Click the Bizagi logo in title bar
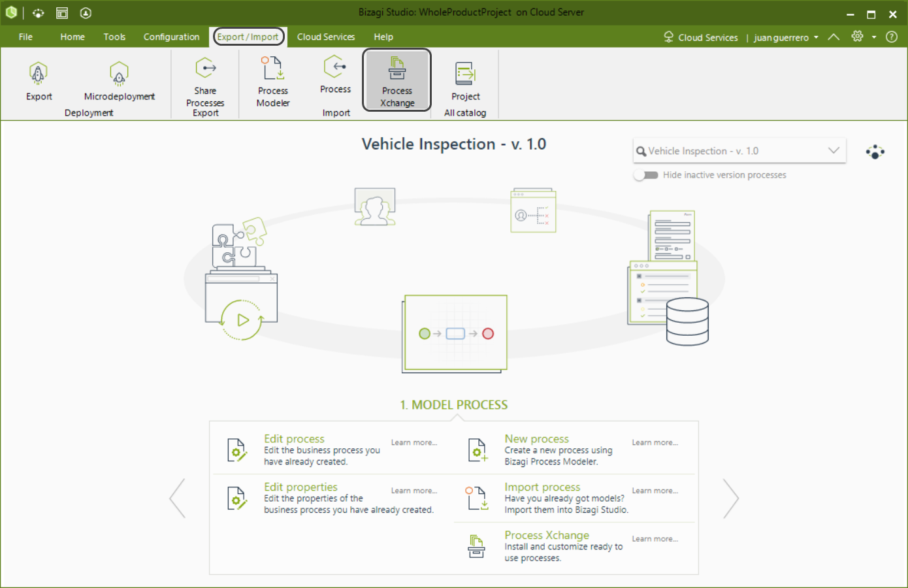The image size is (908, 588). coord(11,12)
